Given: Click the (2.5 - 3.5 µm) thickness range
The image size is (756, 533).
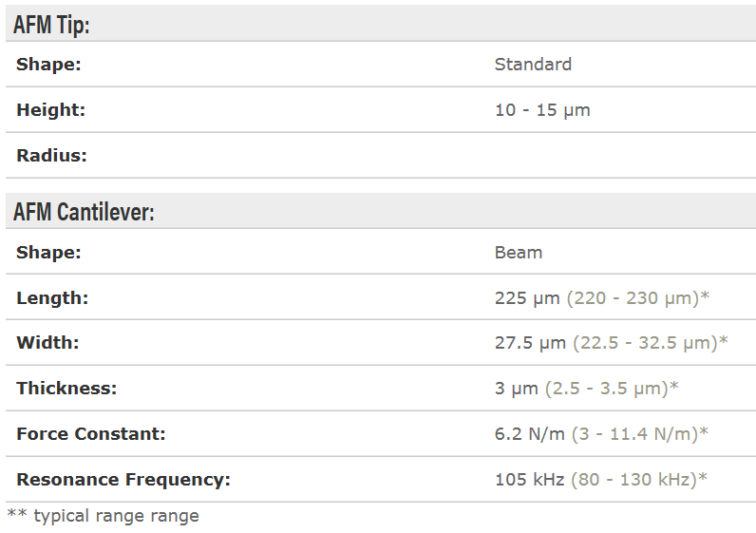Looking at the screenshot, I should [x=612, y=389].
